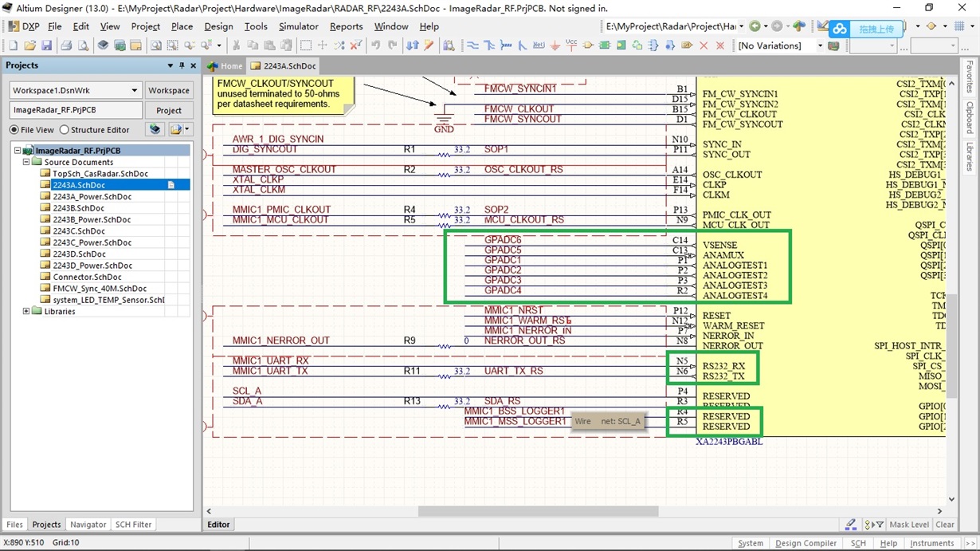Click the Design Compiler status bar button
The height and width of the screenshot is (551, 980).
(806, 543)
